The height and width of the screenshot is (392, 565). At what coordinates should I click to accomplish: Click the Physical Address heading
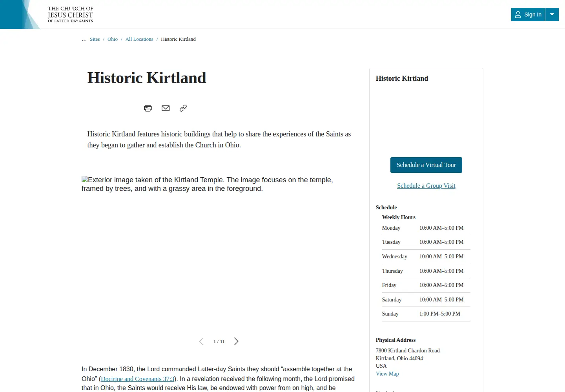(x=395, y=340)
